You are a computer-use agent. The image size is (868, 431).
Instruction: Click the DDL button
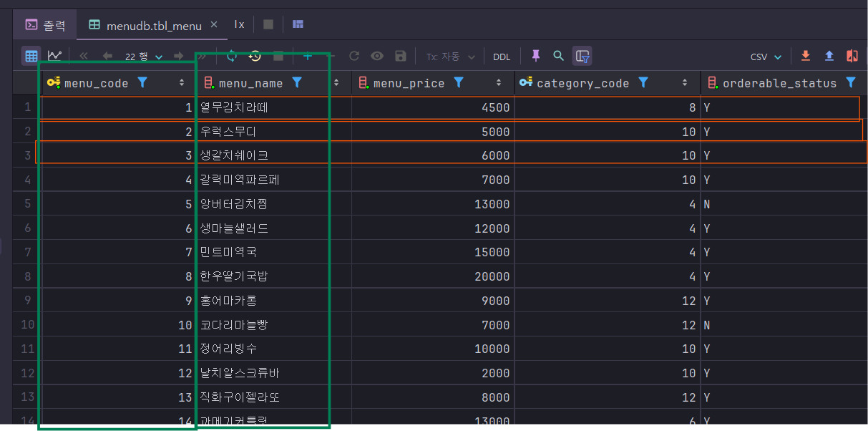[502, 57]
